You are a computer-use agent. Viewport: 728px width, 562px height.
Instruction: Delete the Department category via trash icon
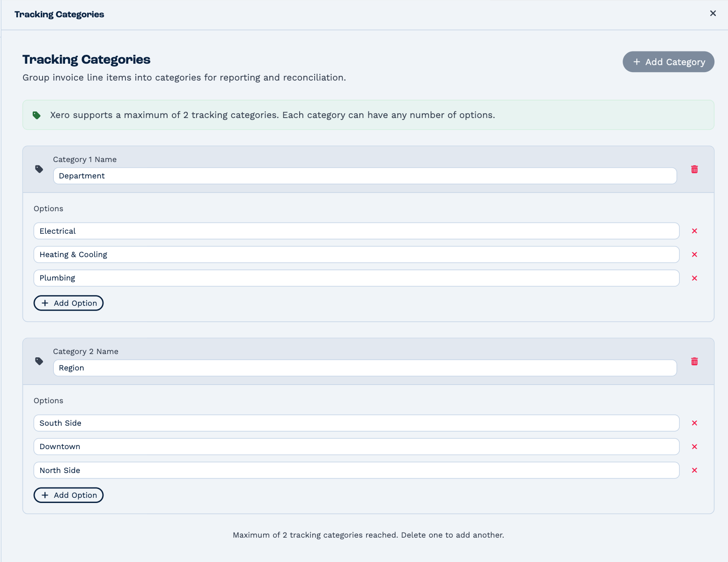coord(694,169)
